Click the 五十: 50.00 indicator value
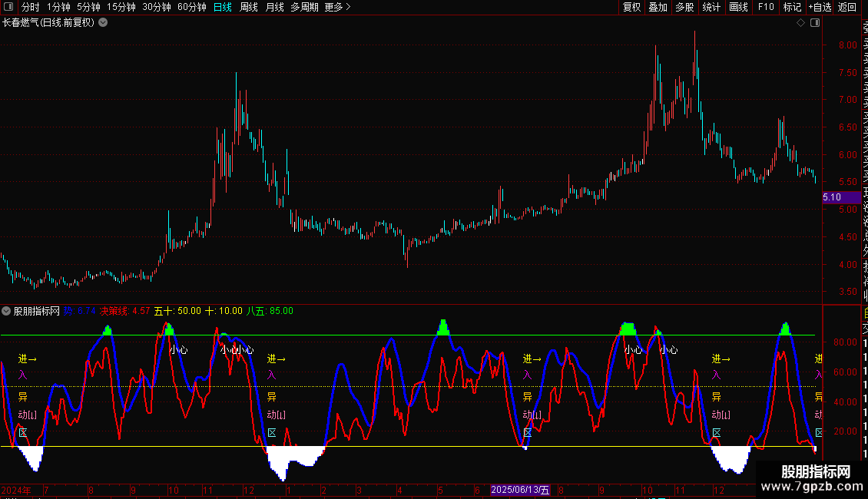Viewport: 868px width, 499px height. coord(177,311)
